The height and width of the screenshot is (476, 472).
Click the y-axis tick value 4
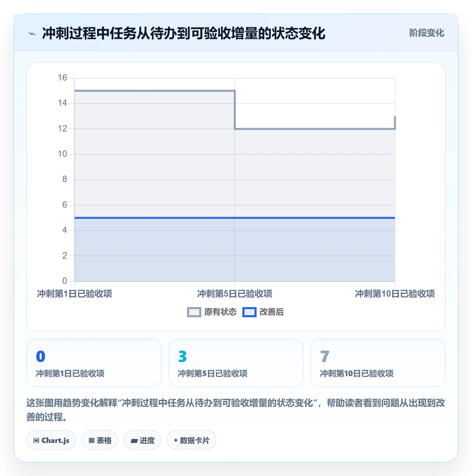(65, 230)
